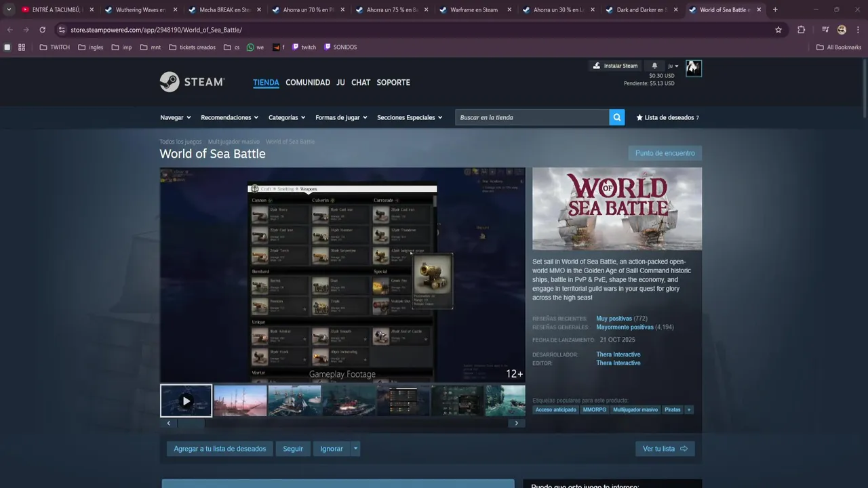Click the Buscar en la tienda field
868x488 pixels.
tap(532, 117)
